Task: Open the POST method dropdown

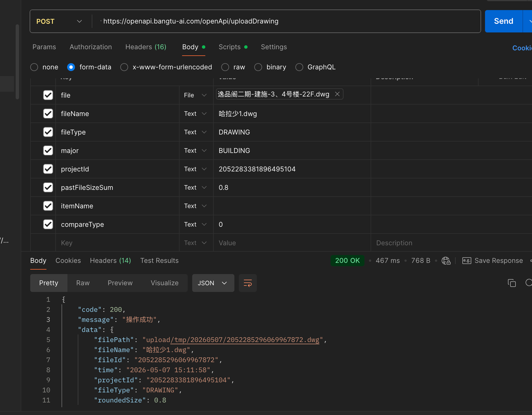Action: (x=59, y=21)
